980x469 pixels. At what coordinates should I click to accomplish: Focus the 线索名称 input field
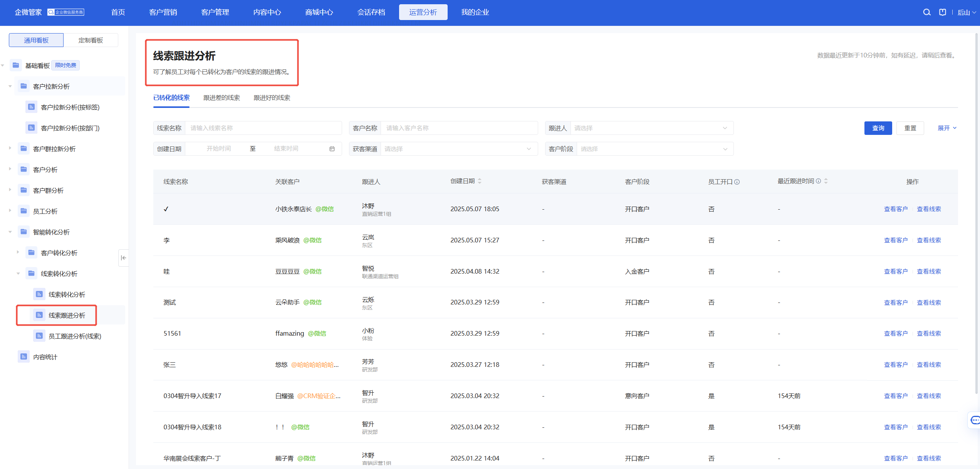pyautogui.click(x=263, y=128)
